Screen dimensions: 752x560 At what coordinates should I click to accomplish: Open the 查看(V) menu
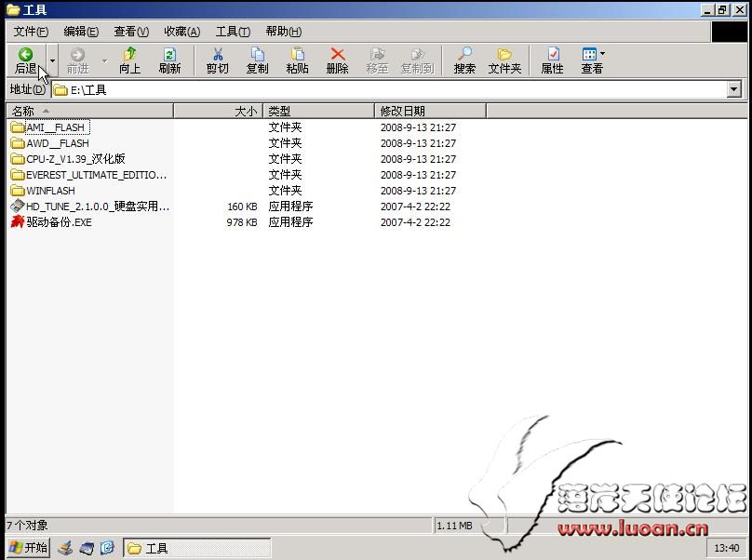click(131, 32)
